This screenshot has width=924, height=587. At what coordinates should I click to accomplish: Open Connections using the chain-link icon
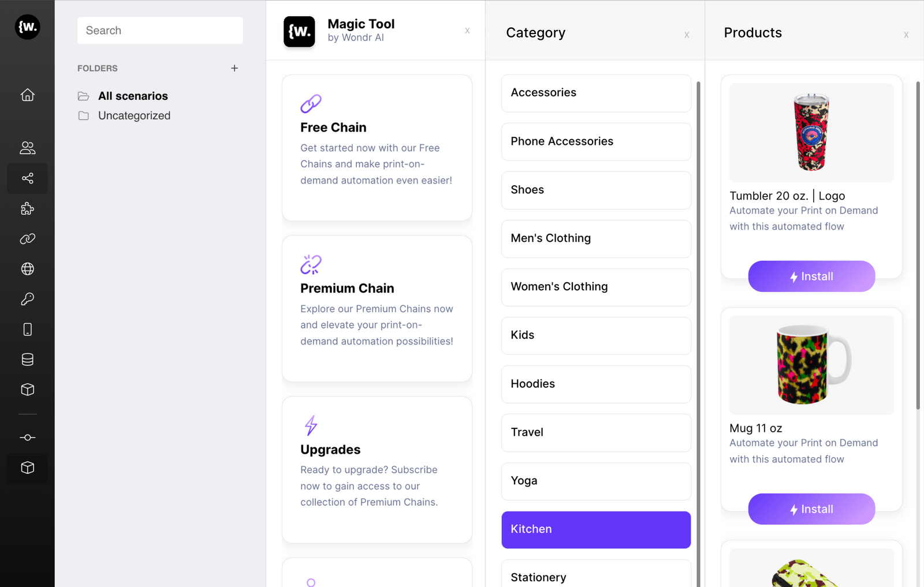(x=27, y=238)
